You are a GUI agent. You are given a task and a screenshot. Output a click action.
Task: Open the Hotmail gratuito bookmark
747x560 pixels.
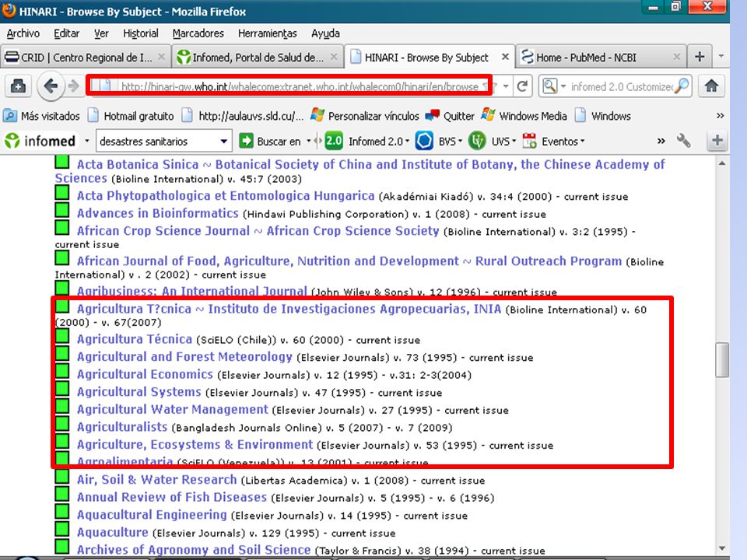pyautogui.click(x=131, y=116)
